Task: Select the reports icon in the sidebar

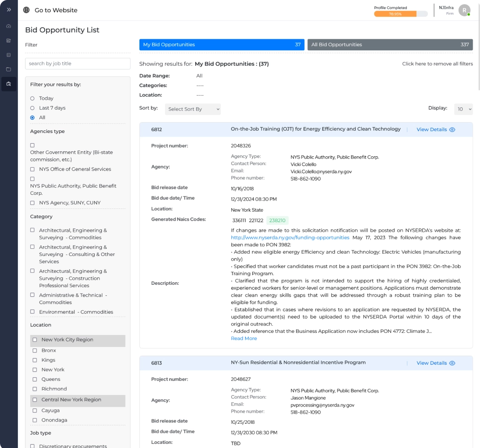Action: (x=9, y=41)
